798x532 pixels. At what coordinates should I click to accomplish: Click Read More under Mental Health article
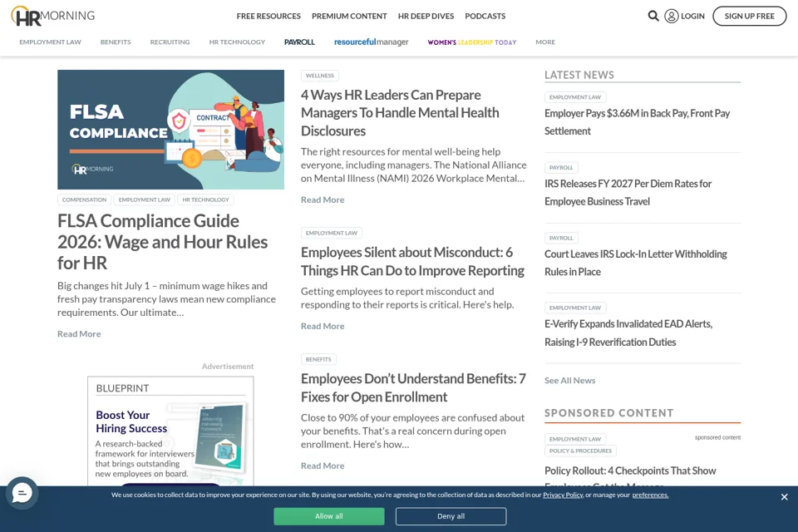(x=323, y=200)
